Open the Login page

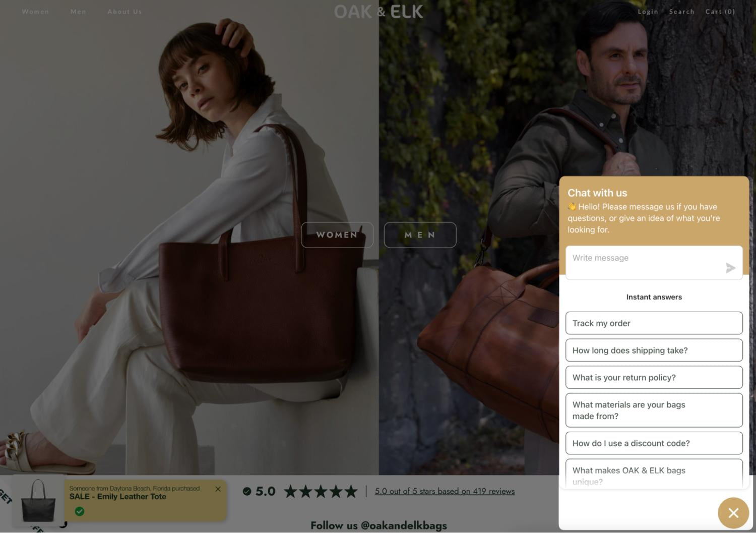[648, 12]
